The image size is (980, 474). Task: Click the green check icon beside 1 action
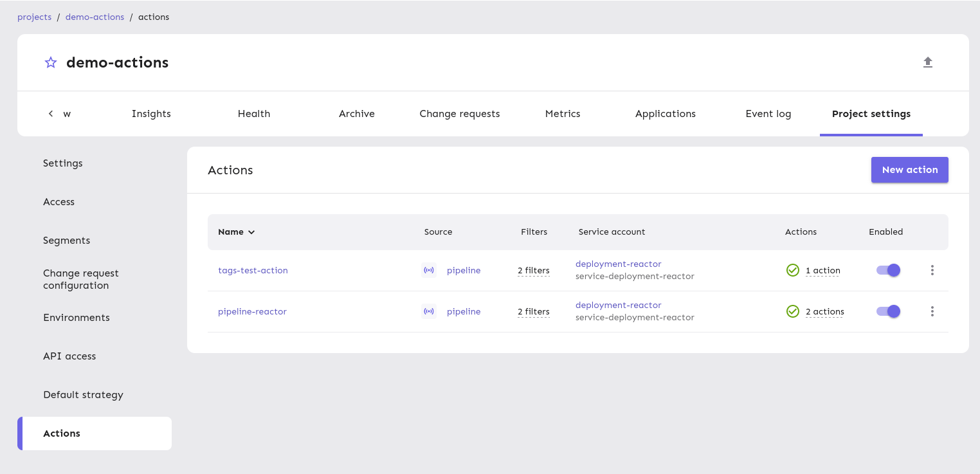[793, 270]
